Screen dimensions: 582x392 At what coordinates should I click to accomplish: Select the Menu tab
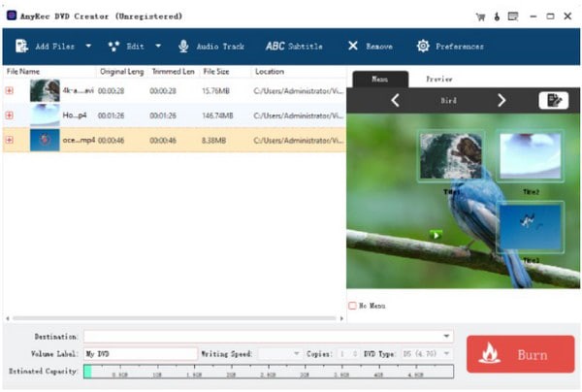[x=380, y=79]
